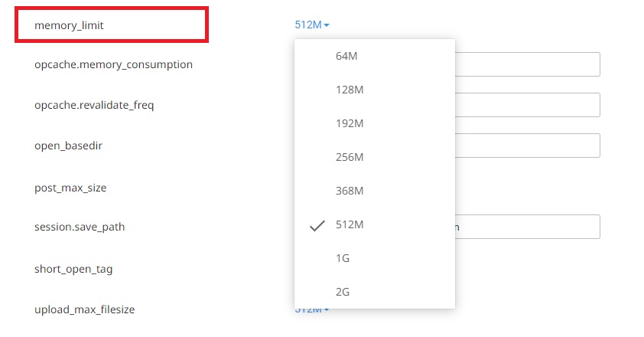Pick 192M in the list
Image resolution: width=644 pixels, height=337 pixels.
point(375,123)
